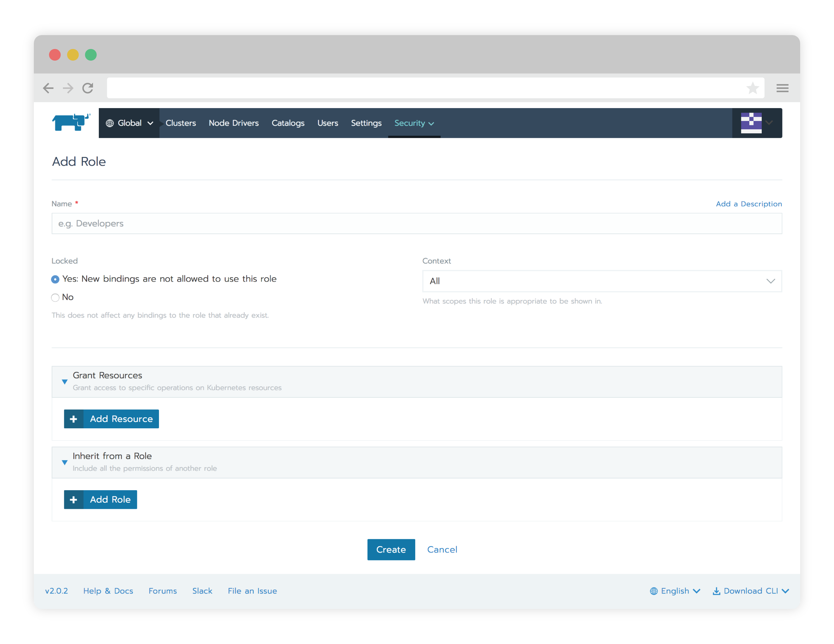Go to Node Drivers
834x644 pixels.
234,123
